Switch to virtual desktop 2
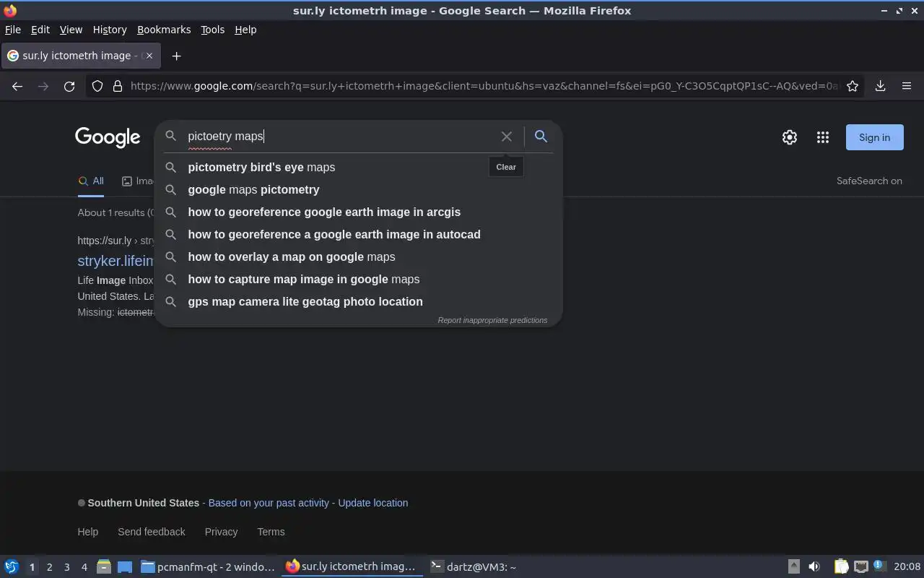The image size is (924, 578). [x=49, y=567]
